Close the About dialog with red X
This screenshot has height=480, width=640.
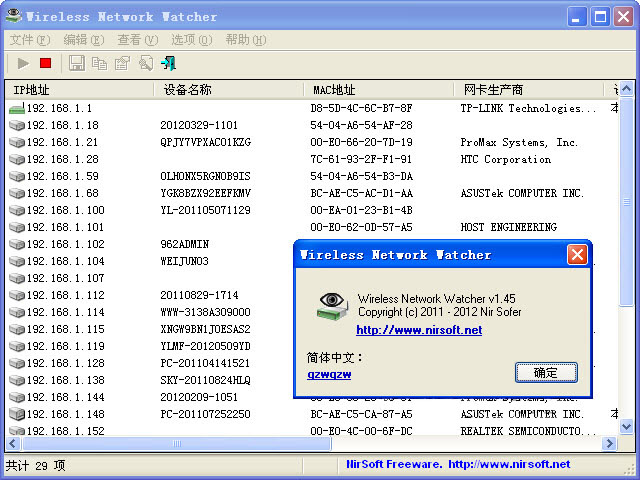click(x=577, y=254)
